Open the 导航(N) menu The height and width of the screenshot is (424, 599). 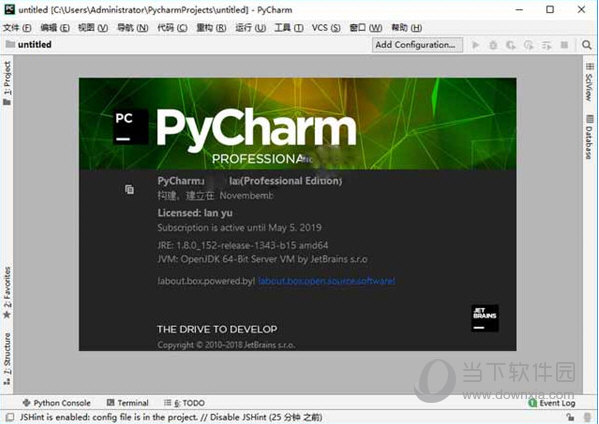(133, 28)
